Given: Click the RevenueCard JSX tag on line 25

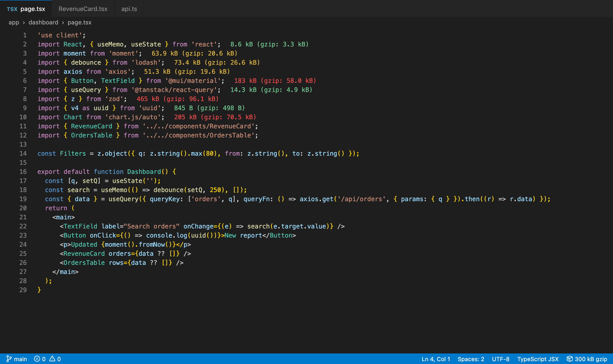Looking at the screenshot, I should point(84,253).
